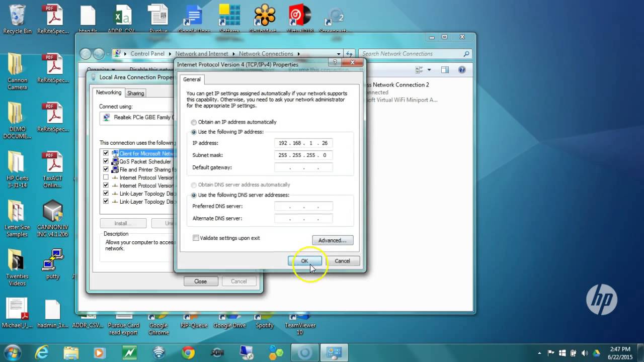Open the hadmin_1x desktop file icon
The height and width of the screenshot is (362, 644).
click(53, 314)
